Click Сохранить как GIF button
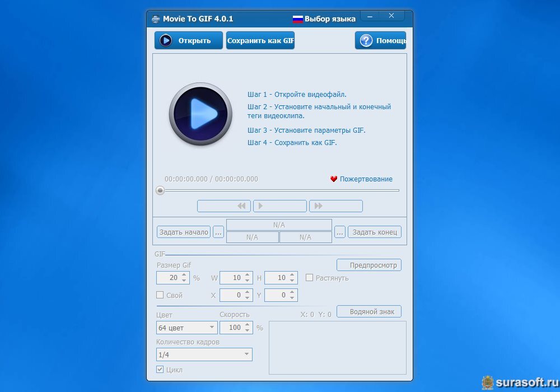 260,40
